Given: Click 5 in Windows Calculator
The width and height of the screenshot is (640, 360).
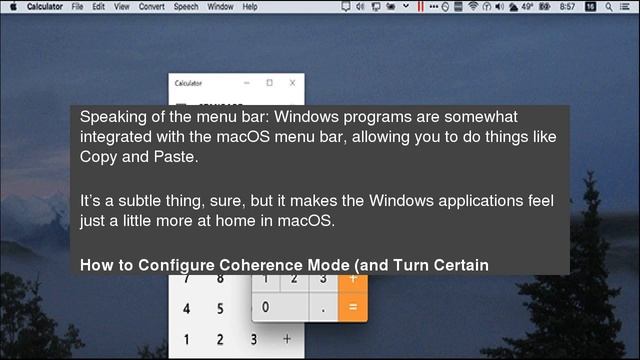Looking at the screenshot, I should point(220,309).
